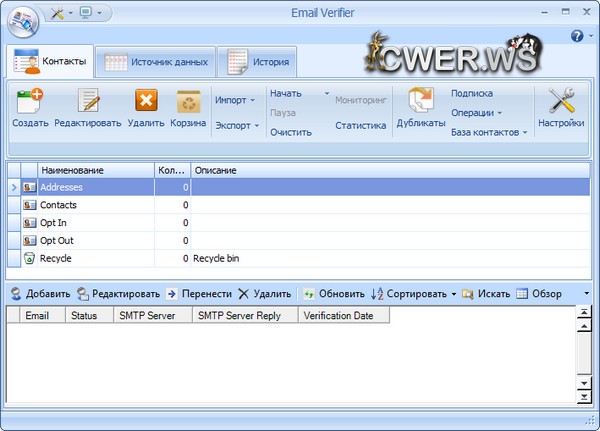
Task: Switch to the История tab
Action: click(x=257, y=62)
